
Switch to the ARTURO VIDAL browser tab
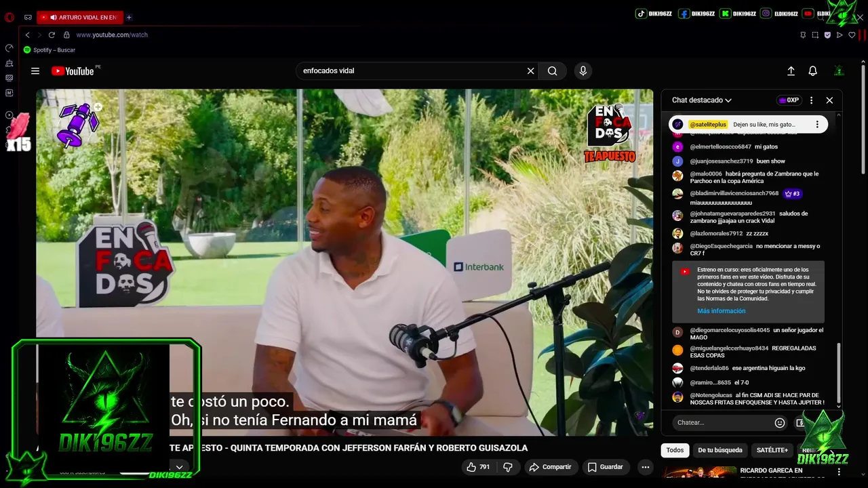pos(79,17)
